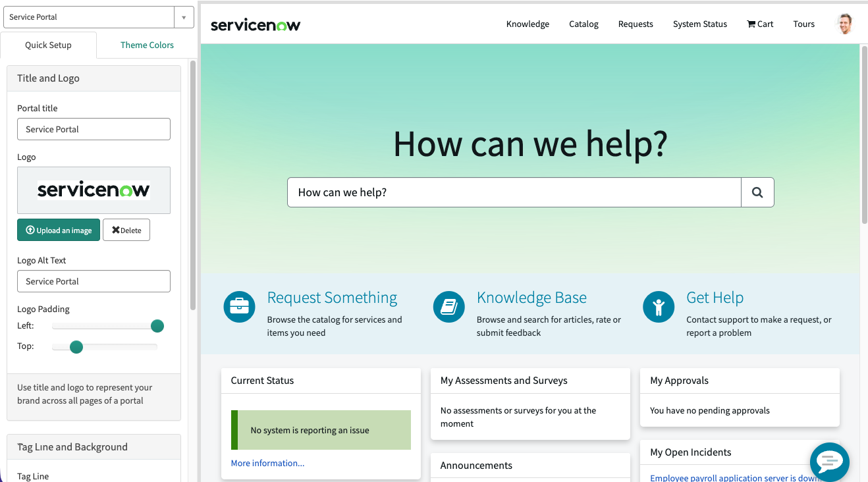Click the Get Help person icon
This screenshot has height=482, width=868.
coord(659,307)
